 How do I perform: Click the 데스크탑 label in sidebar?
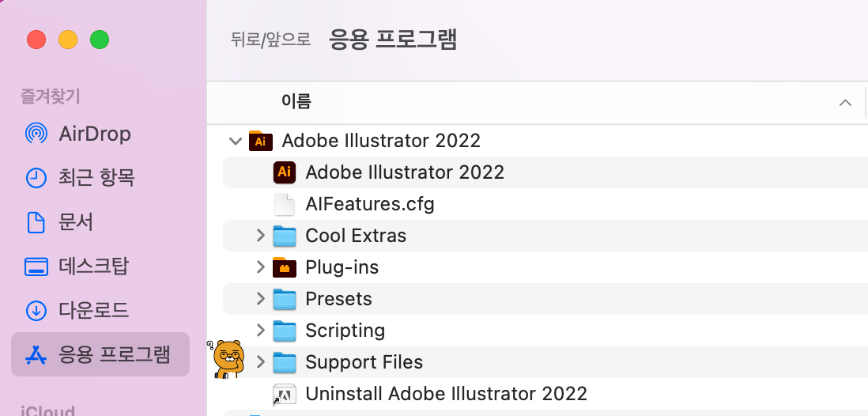93,267
